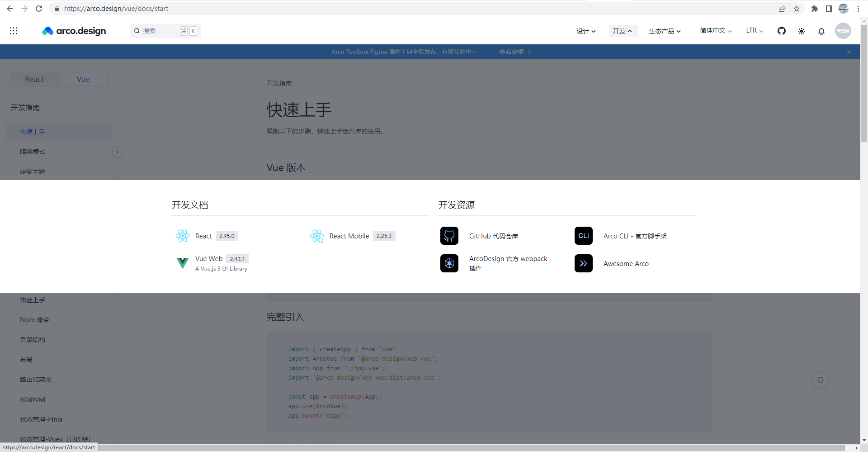Click the address bar URL
Image resolution: width=868 pixels, height=452 pixels.
pos(116,9)
